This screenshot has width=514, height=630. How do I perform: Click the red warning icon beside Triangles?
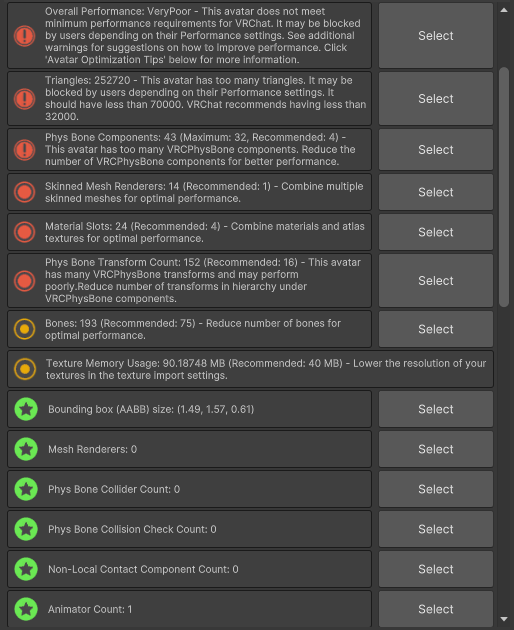(x=25, y=98)
